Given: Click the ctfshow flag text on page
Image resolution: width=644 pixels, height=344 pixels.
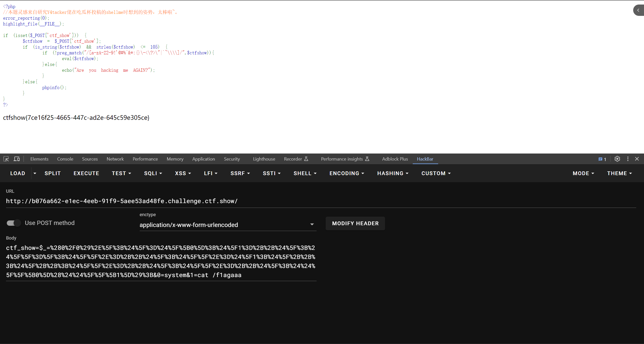Looking at the screenshot, I should click(x=76, y=118).
